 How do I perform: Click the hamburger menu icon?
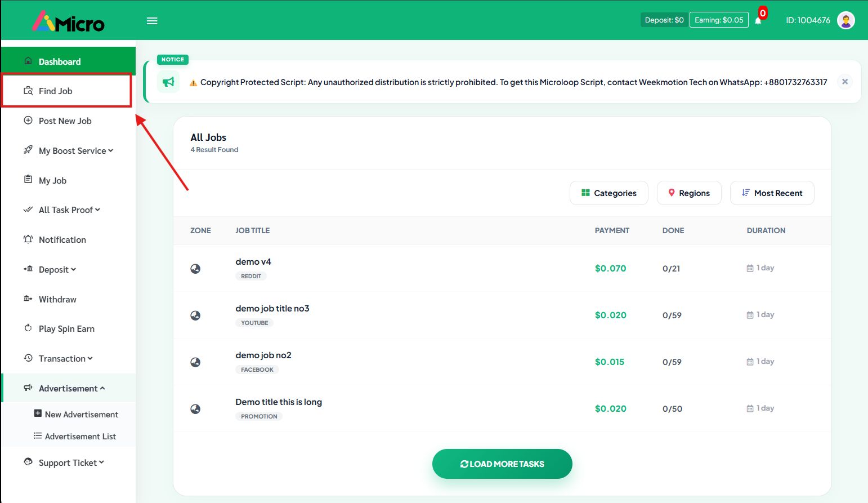click(x=152, y=21)
